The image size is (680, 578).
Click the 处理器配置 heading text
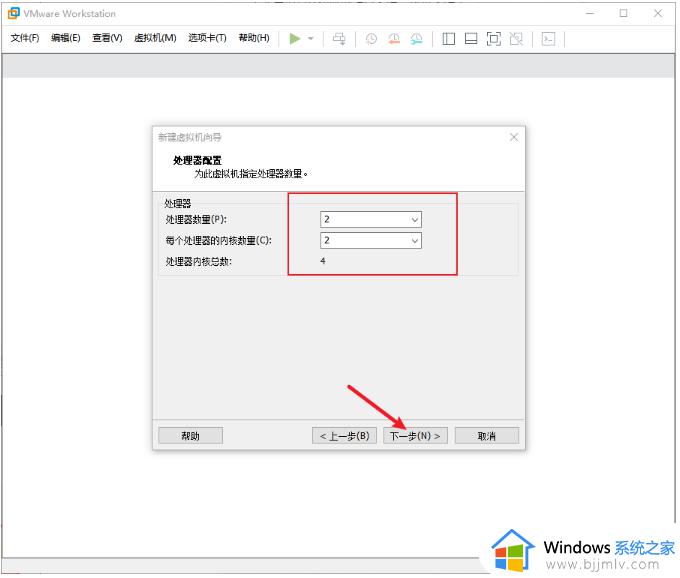click(197, 160)
